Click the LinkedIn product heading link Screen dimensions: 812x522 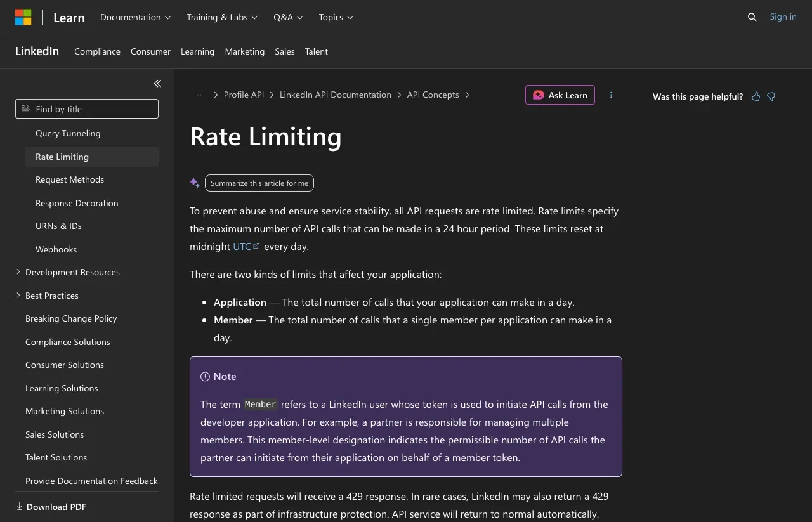[x=37, y=51]
